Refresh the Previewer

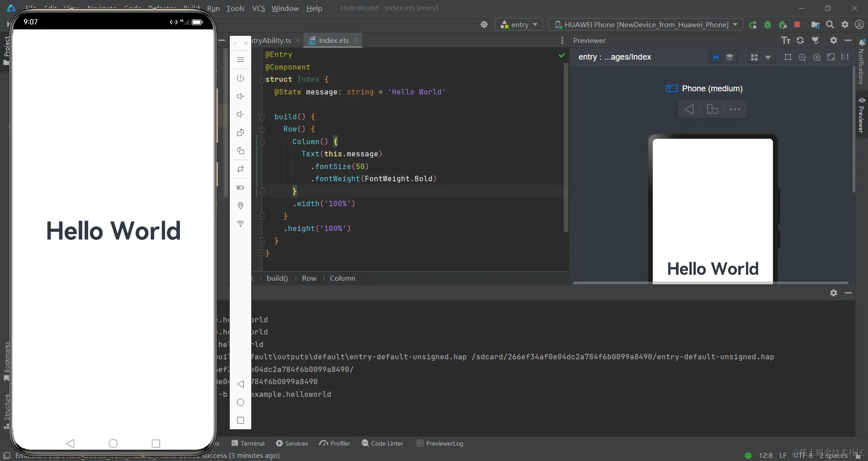pos(800,40)
